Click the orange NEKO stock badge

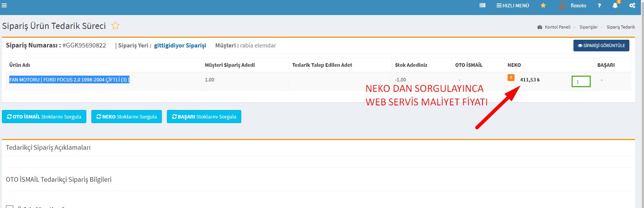tap(511, 78)
